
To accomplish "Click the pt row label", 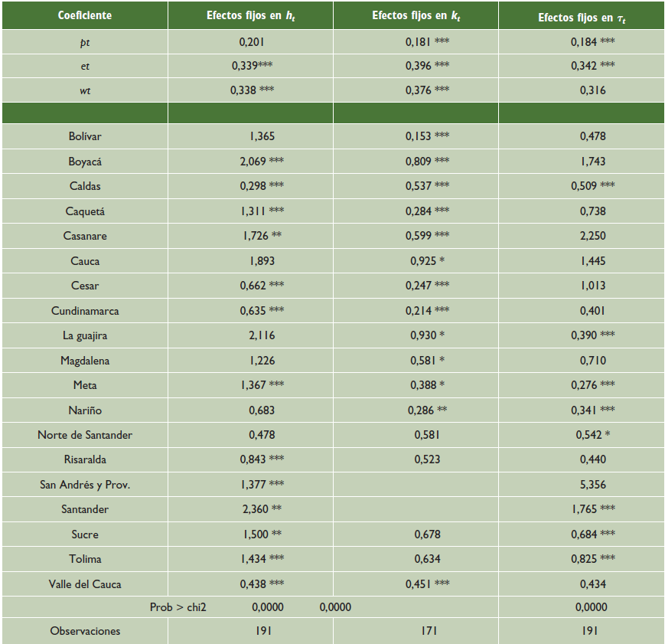I will pyautogui.click(x=84, y=41).
